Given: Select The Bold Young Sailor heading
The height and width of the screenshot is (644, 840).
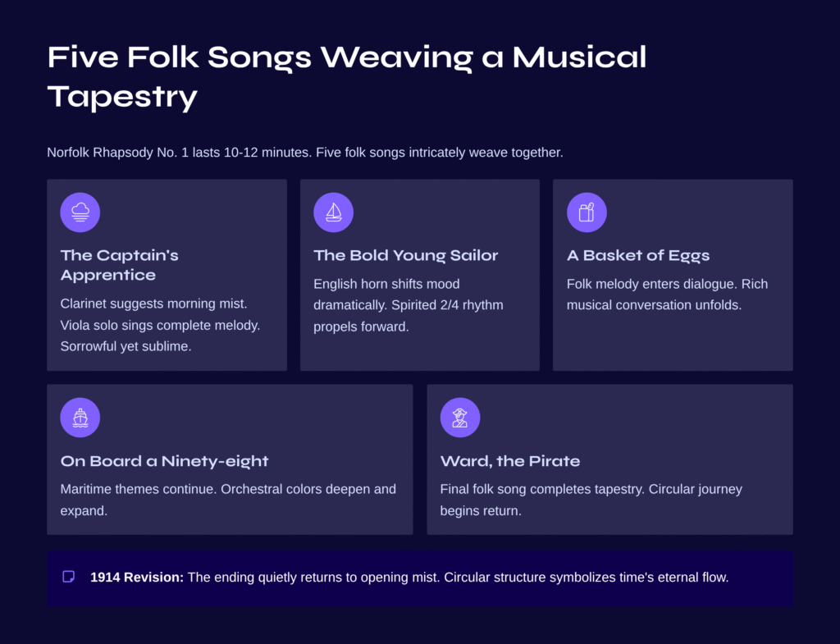Looking at the screenshot, I should click(x=405, y=255).
